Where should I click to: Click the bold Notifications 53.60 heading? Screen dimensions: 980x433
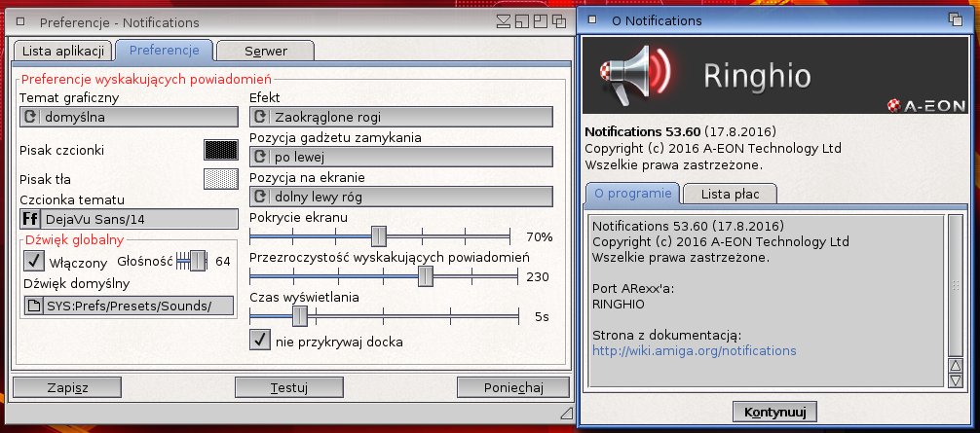click(643, 132)
